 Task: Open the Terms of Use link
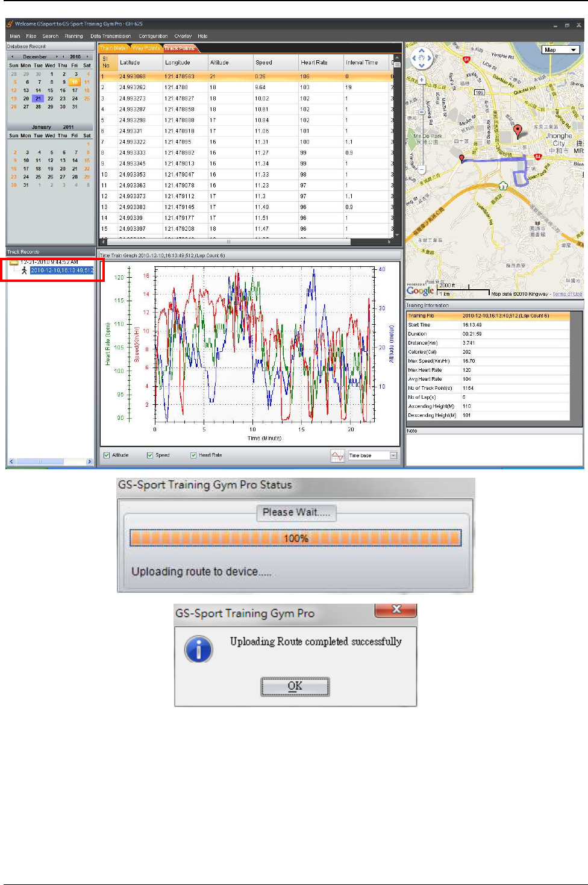[x=568, y=294]
